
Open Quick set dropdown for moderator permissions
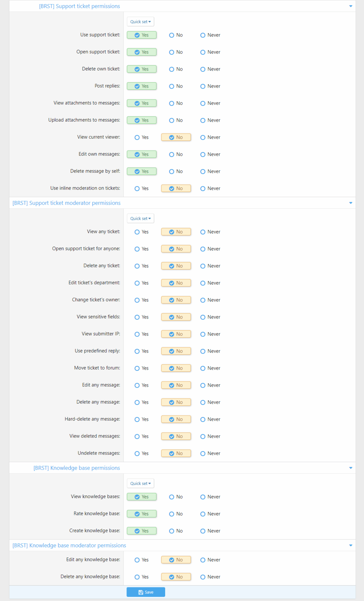pyautogui.click(x=140, y=219)
